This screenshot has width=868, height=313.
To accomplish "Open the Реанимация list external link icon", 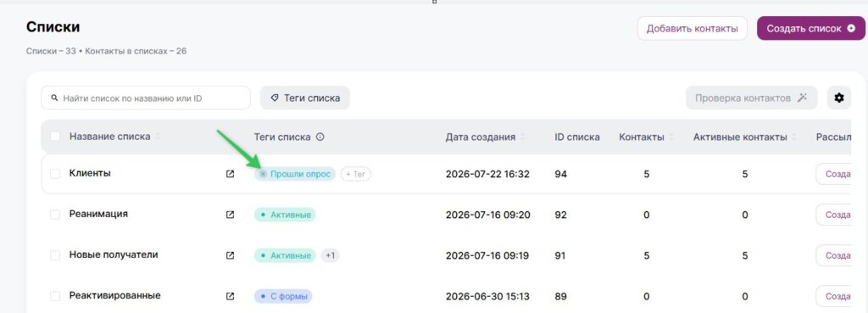I will coord(231,215).
